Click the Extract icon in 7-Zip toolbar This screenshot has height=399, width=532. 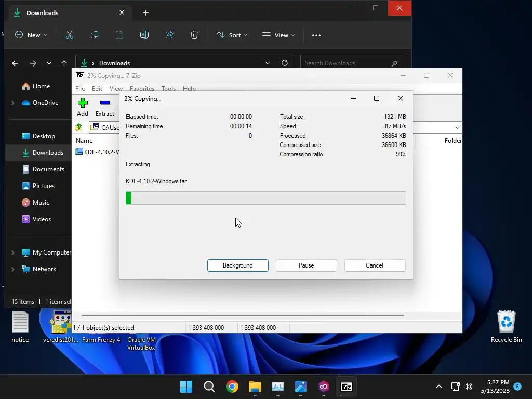coord(105,103)
